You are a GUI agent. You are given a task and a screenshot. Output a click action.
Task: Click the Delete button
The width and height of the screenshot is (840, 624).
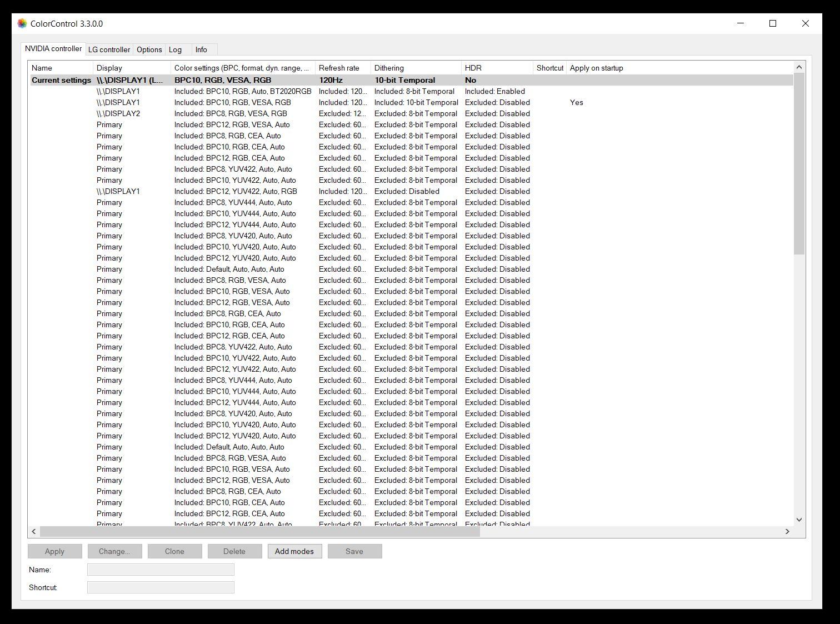(x=234, y=551)
